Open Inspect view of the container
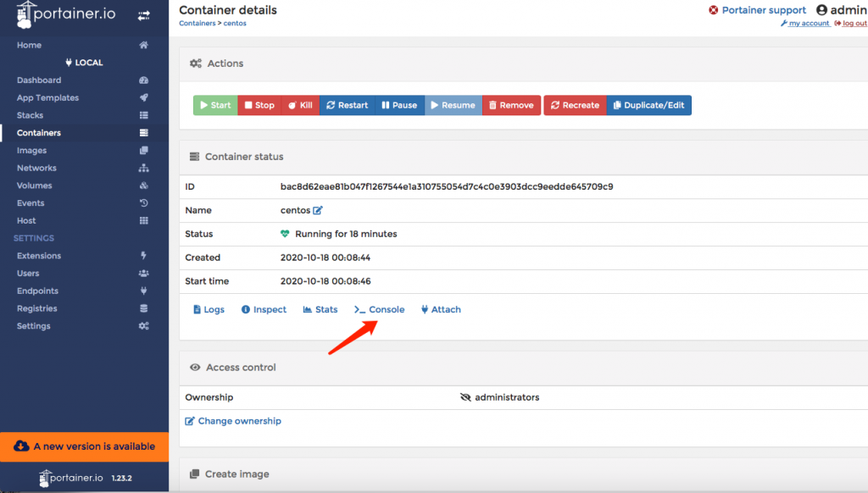Image resolution: width=868 pixels, height=493 pixels. pyautogui.click(x=264, y=310)
